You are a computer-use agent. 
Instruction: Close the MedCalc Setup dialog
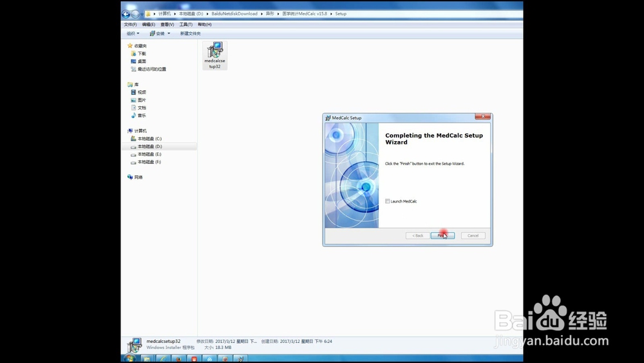(482, 116)
